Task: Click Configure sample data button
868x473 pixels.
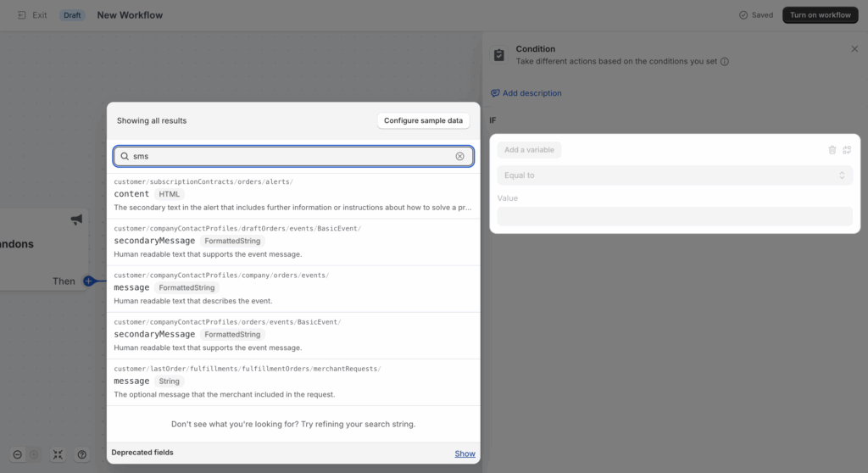Action: click(x=424, y=120)
